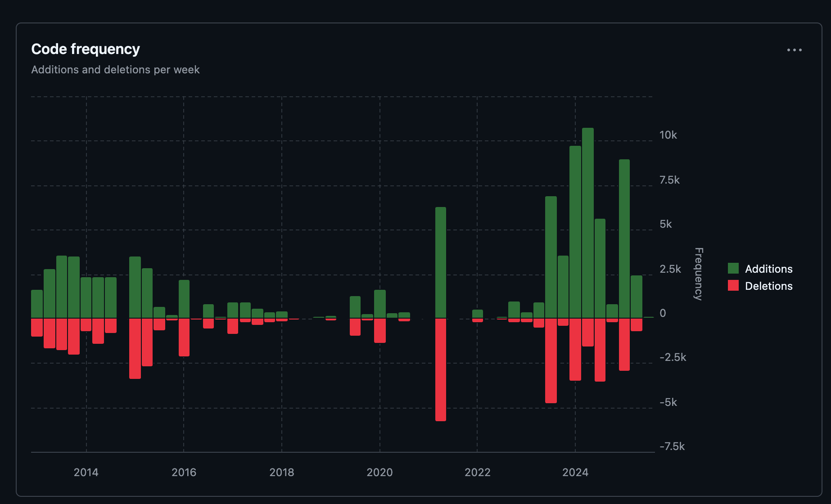Open the three-dot chart options menu
Viewport: 831px width, 504px height.
794,50
